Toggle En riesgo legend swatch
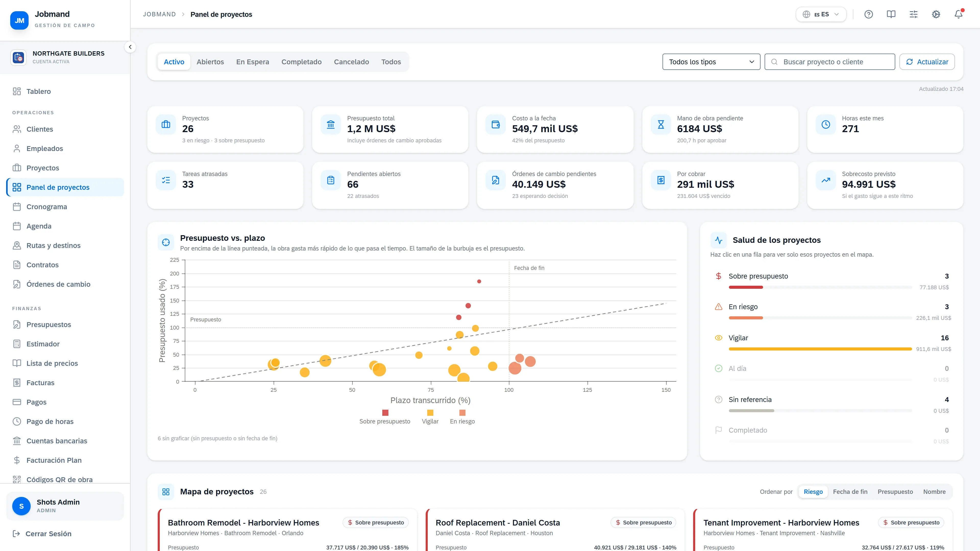 coord(462,412)
